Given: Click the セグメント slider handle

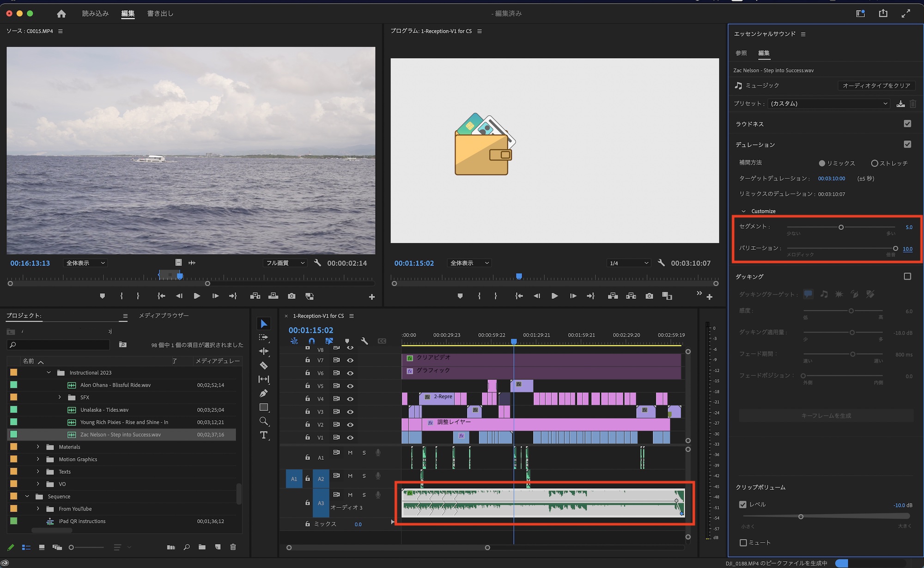Looking at the screenshot, I should pyautogui.click(x=841, y=227).
